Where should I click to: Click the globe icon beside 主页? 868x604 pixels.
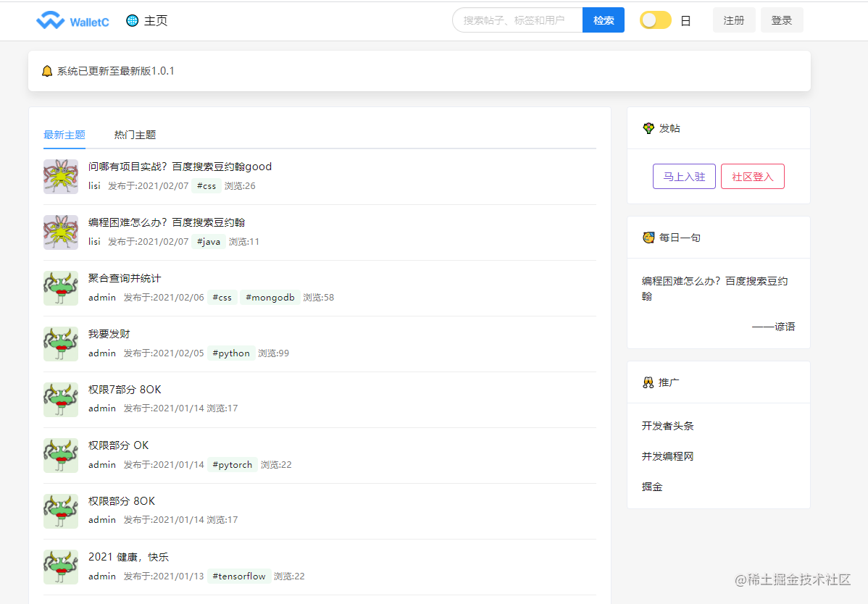click(133, 20)
